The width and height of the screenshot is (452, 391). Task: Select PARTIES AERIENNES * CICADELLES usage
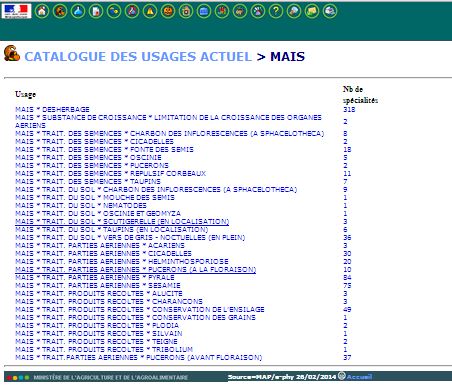[103, 253]
